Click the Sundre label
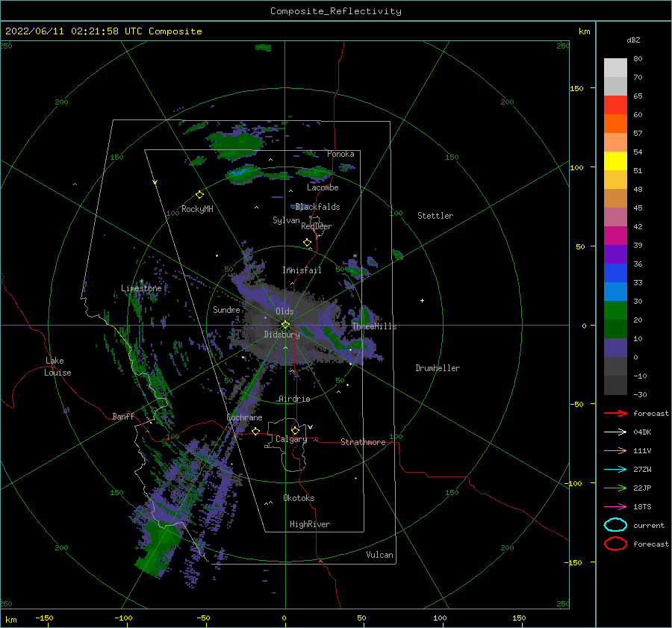The width and height of the screenshot is (672, 628). coord(226,309)
